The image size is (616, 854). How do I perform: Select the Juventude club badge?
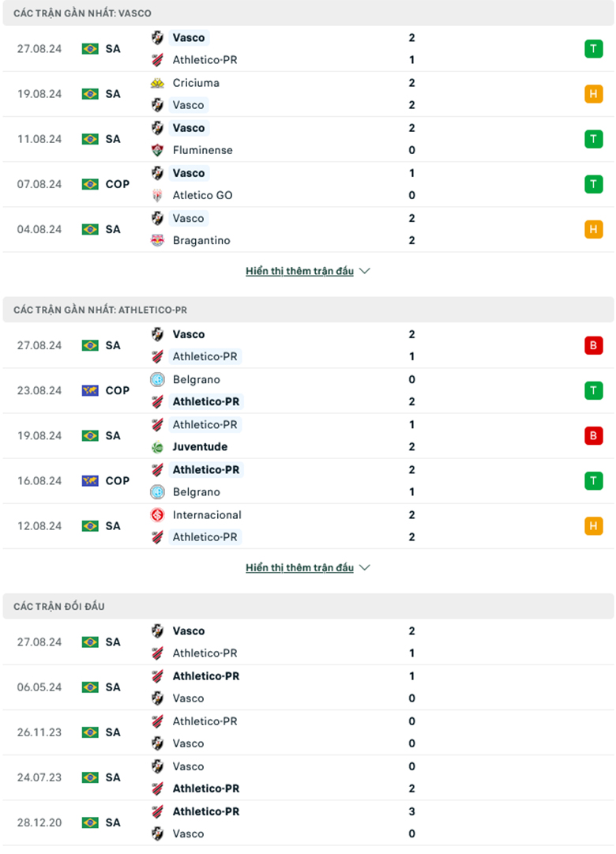point(156,446)
